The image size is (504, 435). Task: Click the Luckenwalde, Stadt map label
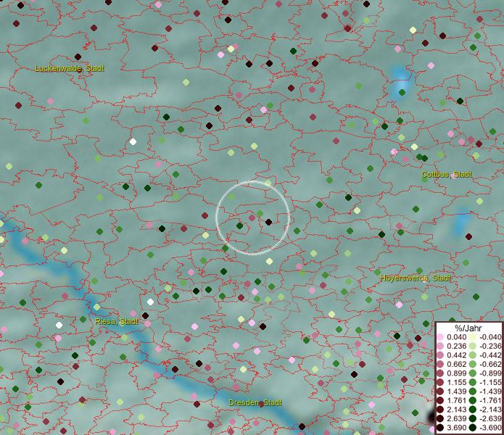tap(70, 68)
